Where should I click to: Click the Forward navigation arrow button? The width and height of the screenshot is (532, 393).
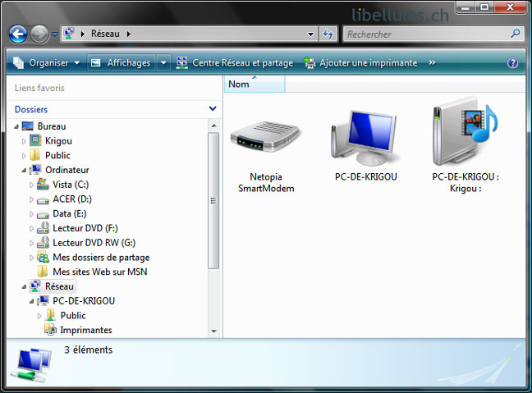coord(39,34)
